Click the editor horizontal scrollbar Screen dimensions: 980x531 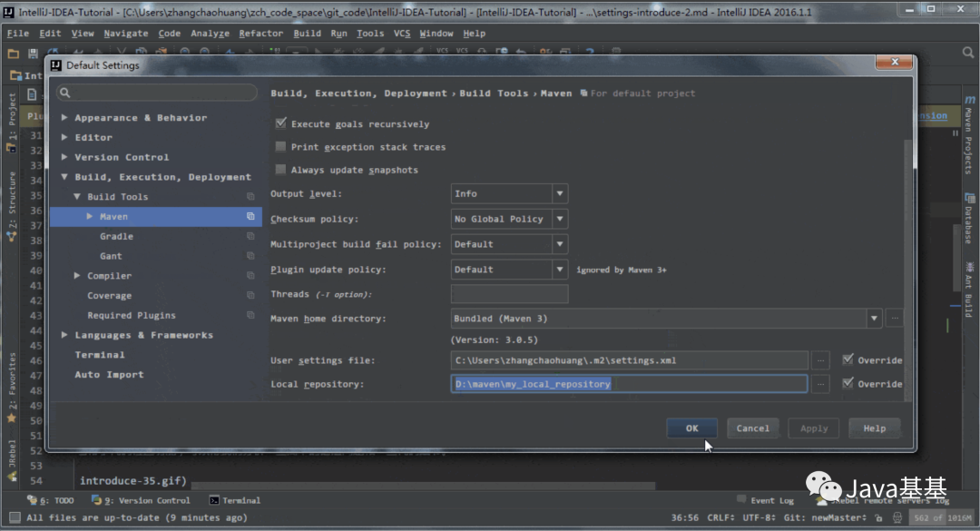(x=423, y=486)
